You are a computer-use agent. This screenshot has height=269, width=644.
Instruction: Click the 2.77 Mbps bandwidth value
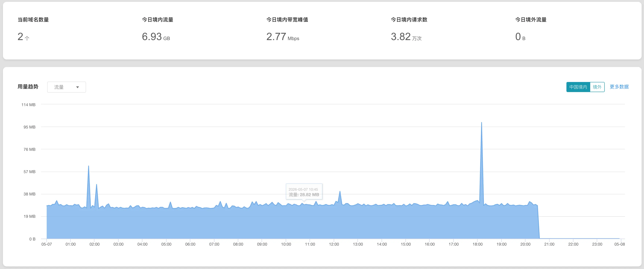coord(283,37)
